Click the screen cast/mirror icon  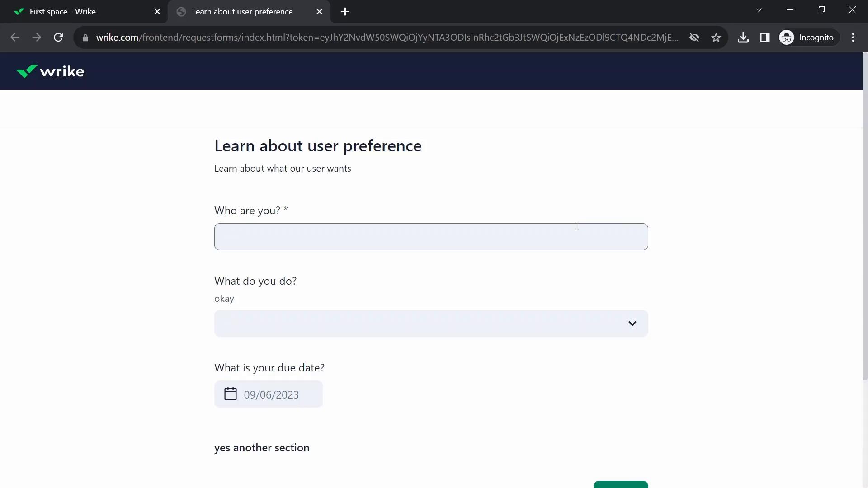tap(765, 37)
